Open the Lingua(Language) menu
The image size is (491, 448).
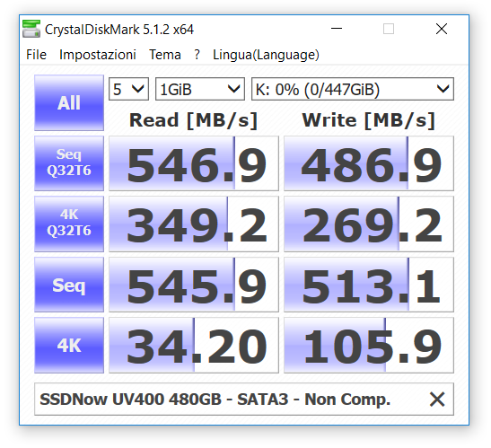[x=267, y=55]
